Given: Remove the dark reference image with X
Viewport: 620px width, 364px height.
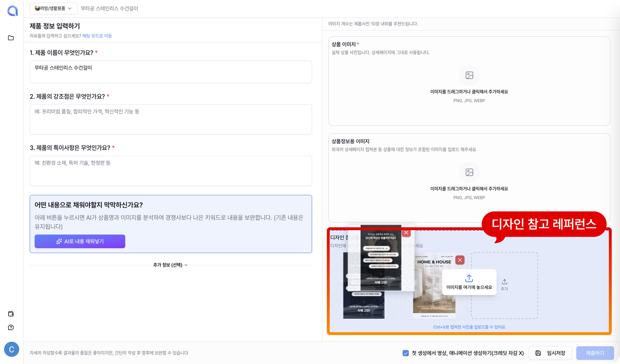Looking at the screenshot, I should (406, 232).
